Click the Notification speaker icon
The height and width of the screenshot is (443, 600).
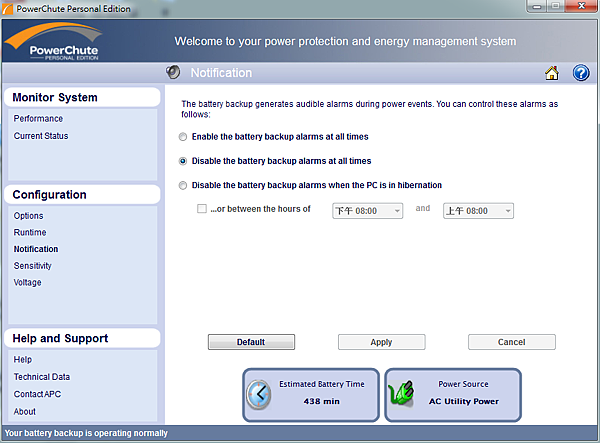173,72
